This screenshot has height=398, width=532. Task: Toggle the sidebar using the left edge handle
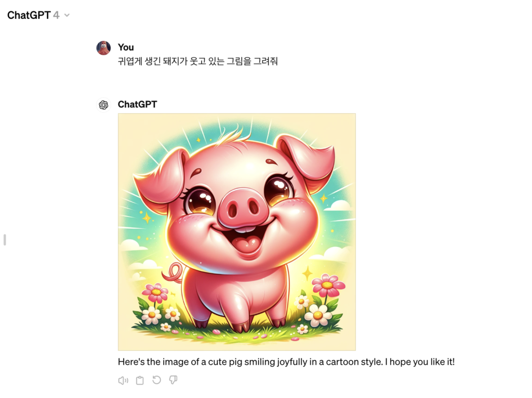tap(5, 240)
